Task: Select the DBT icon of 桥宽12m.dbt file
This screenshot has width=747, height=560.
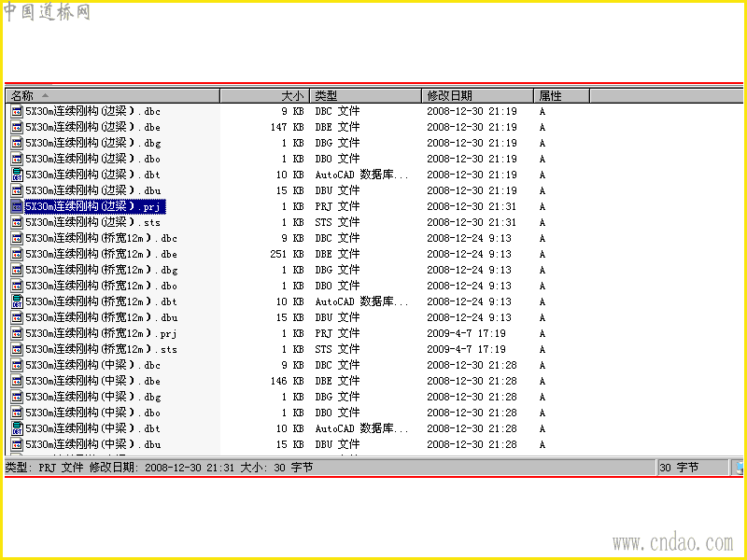Action: coord(17,301)
